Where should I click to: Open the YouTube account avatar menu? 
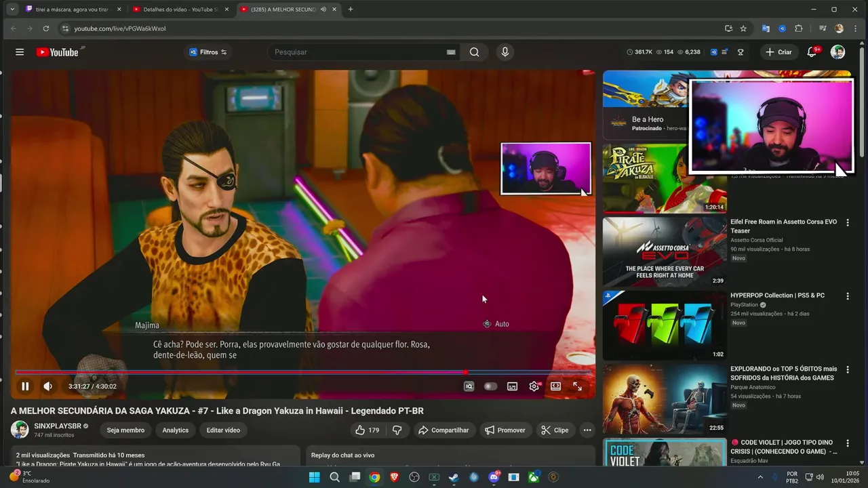pos(838,52)
